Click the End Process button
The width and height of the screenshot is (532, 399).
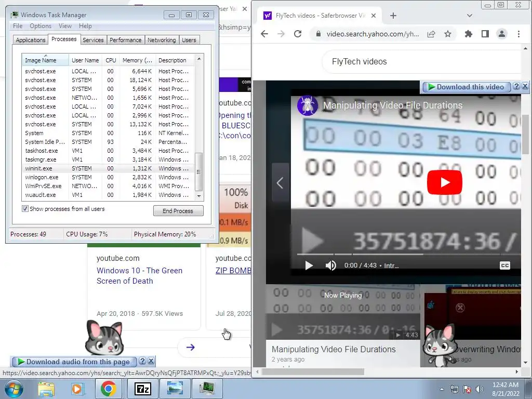(178, 211)
